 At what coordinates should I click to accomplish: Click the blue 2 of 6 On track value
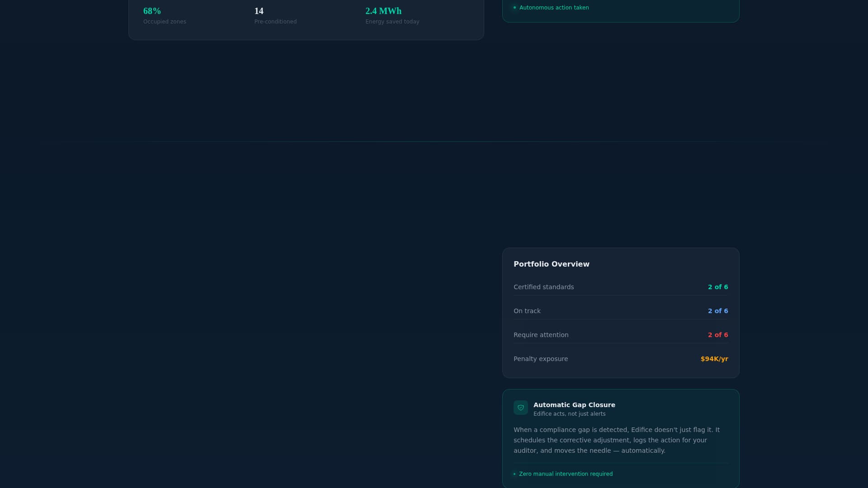pyautogui.click(x=718, y=311)
